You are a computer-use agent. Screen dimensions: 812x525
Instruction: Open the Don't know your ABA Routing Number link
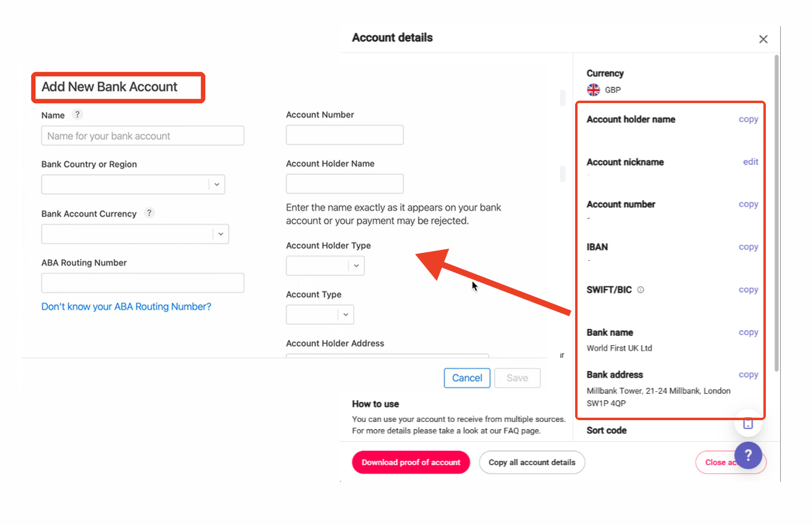pos(126,306)
